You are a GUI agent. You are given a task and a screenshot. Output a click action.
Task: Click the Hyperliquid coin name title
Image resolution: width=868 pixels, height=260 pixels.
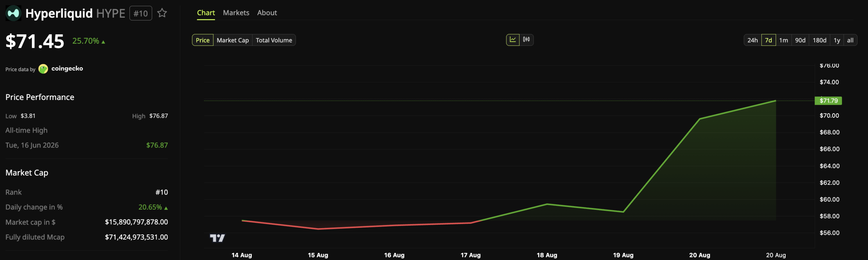click(x=59, y=14)
